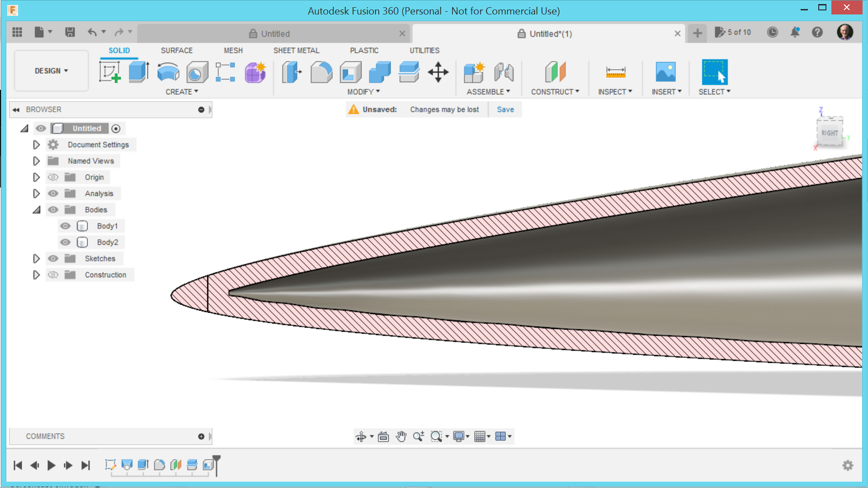Click the Save link in unsaved warning

[x=505, y=109]
